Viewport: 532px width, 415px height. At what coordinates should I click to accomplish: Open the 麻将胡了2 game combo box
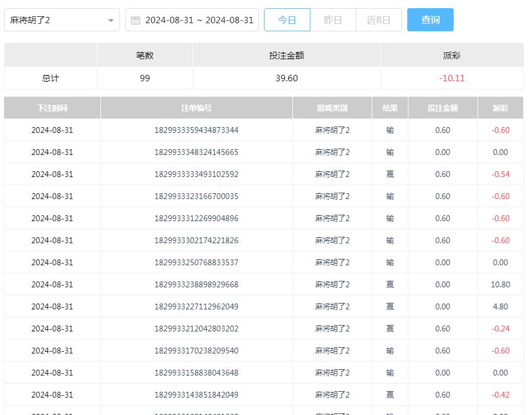(58, 20)
